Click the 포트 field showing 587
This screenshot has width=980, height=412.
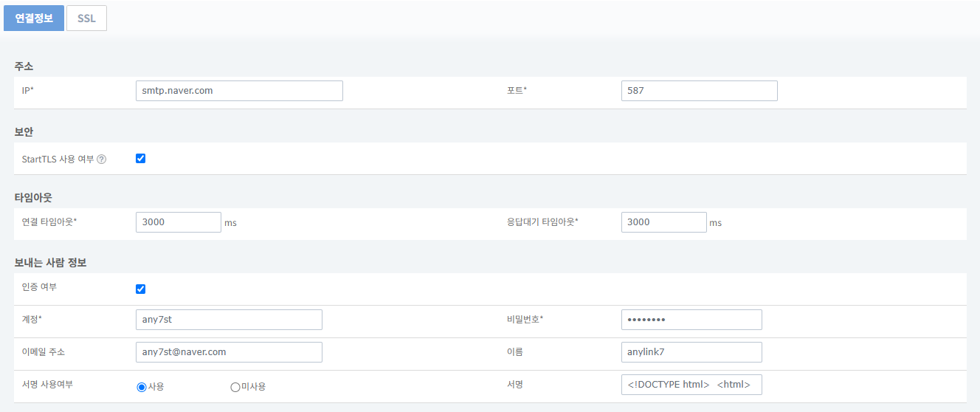[x=700, y=91]
